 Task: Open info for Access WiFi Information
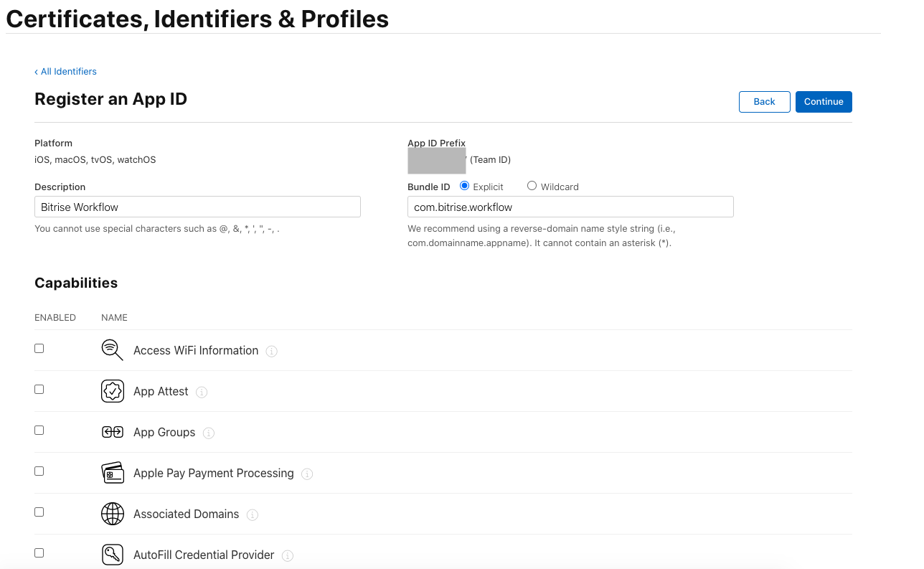pyautogui.click(x=272, y=352)
